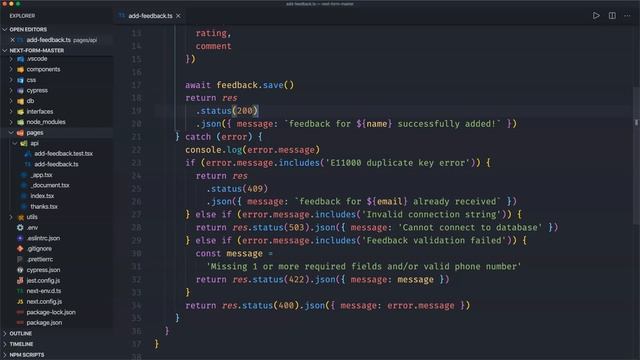Viewport: 640px width, 360px height.
Task: Open the .prettierrc file
Action: (40, 259)
